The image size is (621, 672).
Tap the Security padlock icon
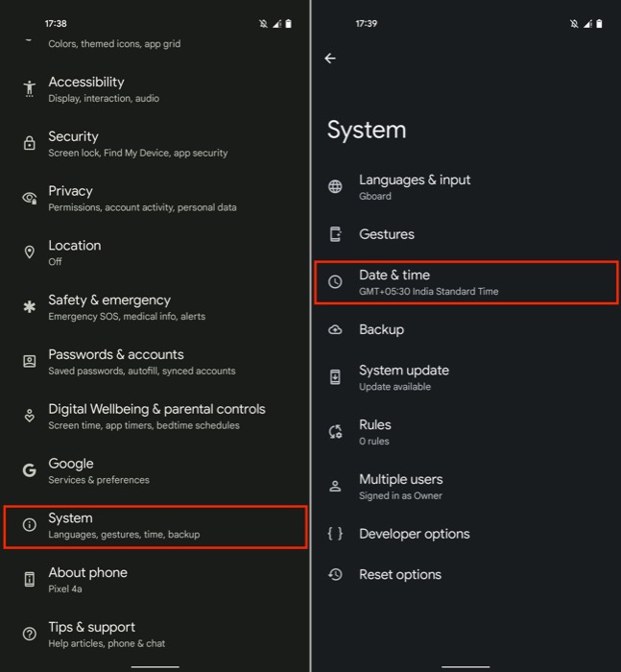tap(29, 143)
